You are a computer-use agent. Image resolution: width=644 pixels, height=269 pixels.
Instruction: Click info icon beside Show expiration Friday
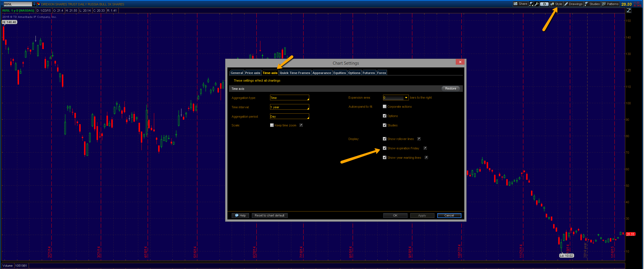pyautogui.click(x=425, y=148)
